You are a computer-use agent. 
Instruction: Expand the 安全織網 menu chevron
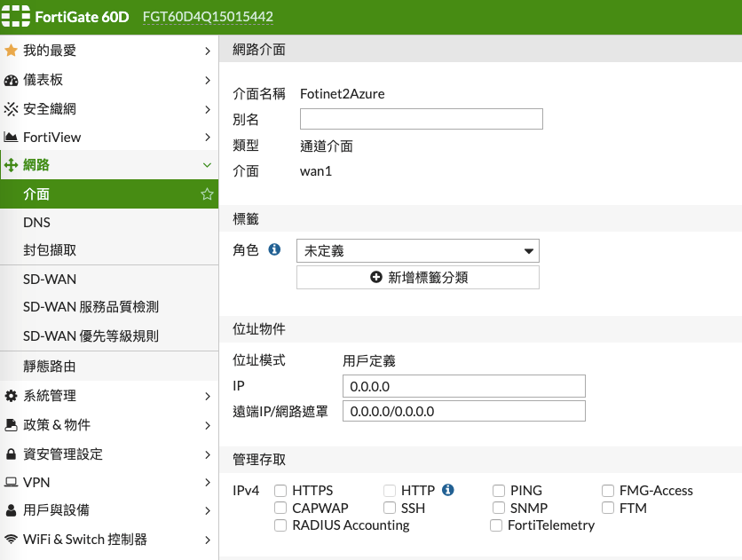[208, 109]
